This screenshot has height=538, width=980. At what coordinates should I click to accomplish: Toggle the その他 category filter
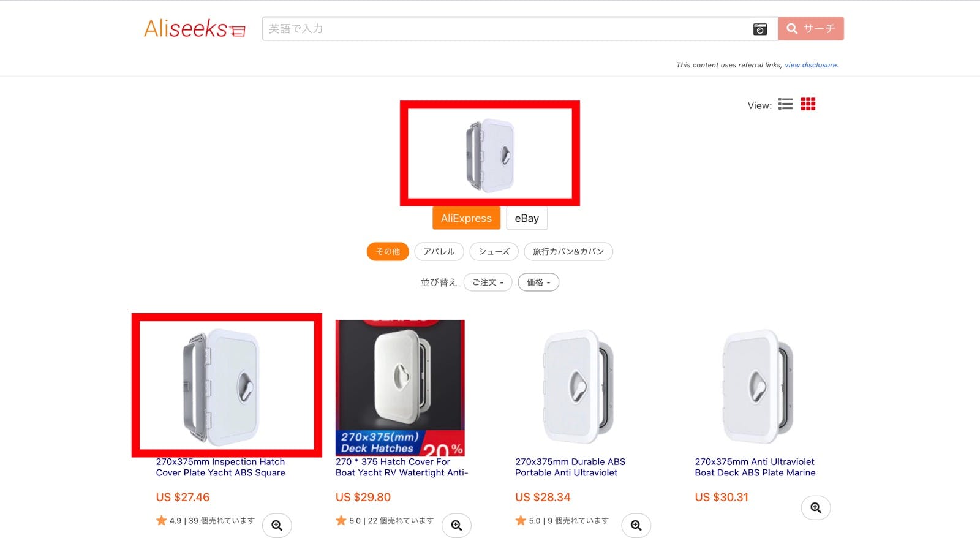pyautogui.click(x=388, y=251)
